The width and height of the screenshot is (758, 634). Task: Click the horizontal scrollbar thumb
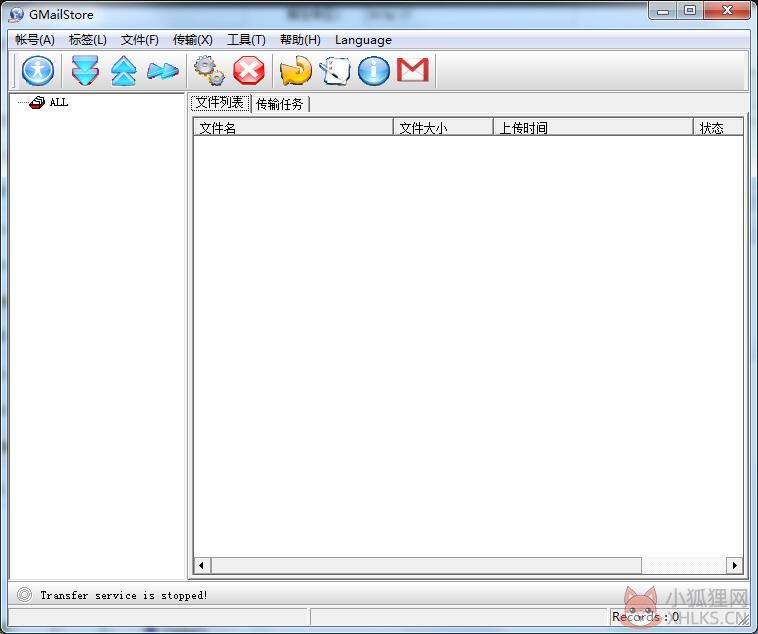click(426, 565)
